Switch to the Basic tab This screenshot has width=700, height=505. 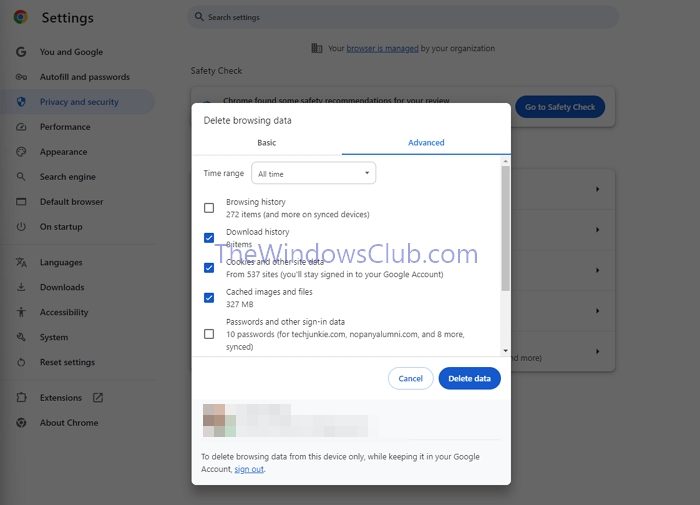click(x=267, y=142)
